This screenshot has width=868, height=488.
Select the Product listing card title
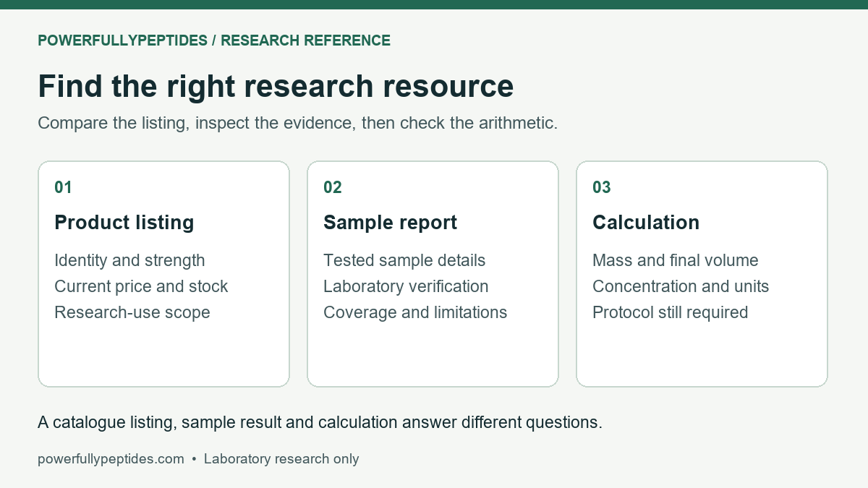(x=124, y=222)
